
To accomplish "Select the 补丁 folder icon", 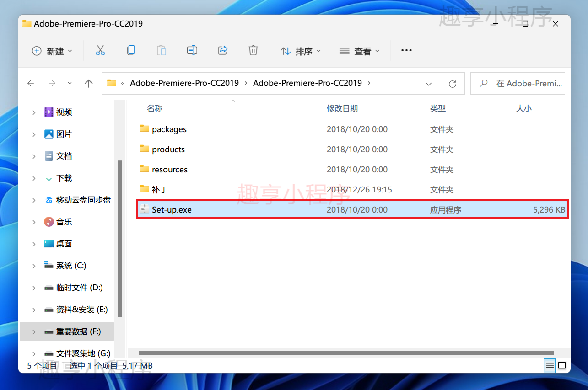I will click(x=145, y=189).
